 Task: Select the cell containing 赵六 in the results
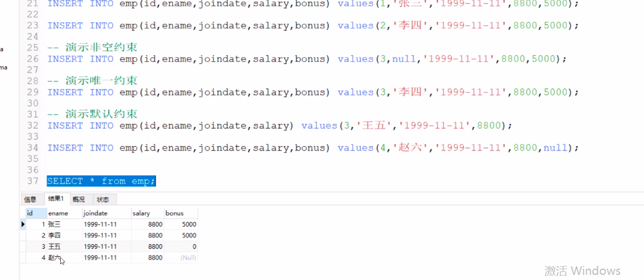coord(65,257)
